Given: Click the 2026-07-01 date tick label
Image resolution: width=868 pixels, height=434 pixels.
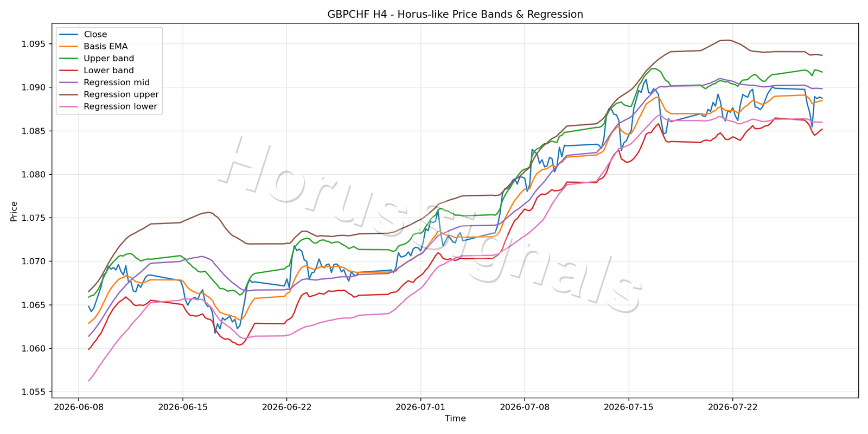Looking at the screenshot, I should 420,406.
